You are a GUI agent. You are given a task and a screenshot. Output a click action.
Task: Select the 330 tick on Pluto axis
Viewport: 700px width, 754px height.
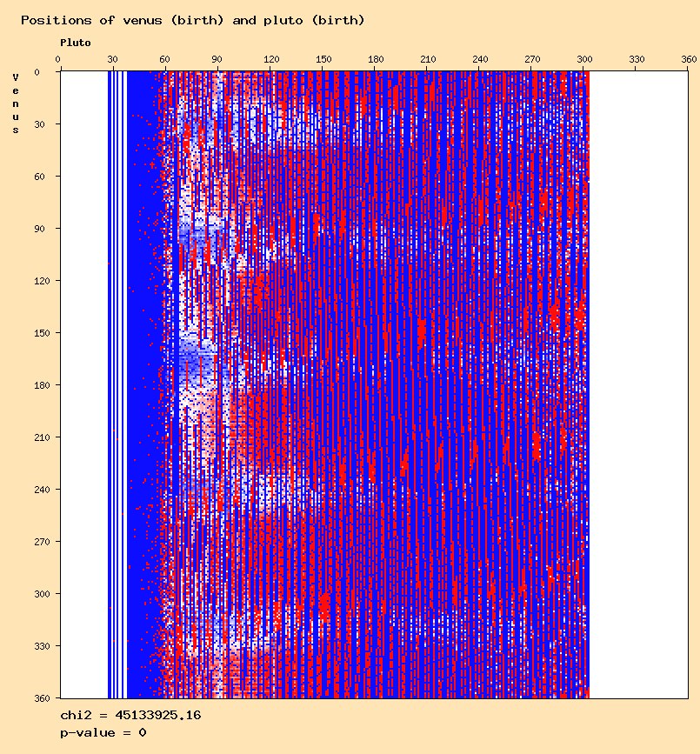[637, 59]
